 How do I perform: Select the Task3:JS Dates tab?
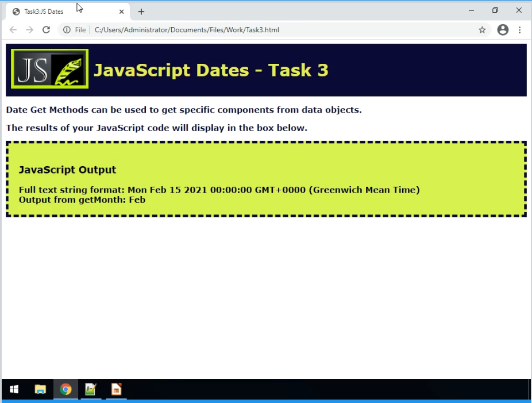pyautogui.click(x=68, y=11)
